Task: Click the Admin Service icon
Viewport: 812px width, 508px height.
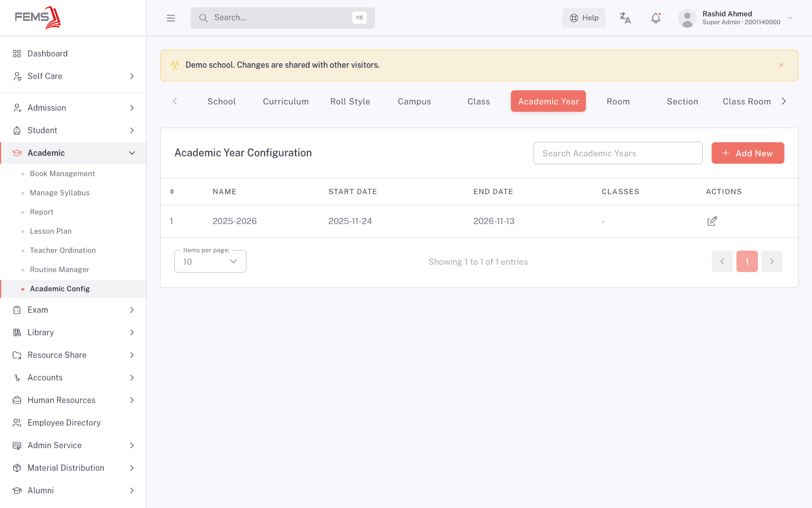Action: click(17, 445)
